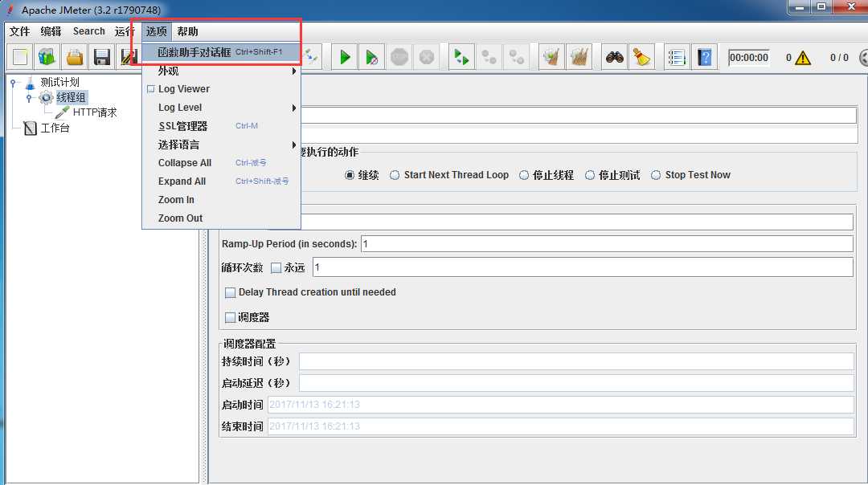Choose Zoom Out menu entry

tap(222, 218)
